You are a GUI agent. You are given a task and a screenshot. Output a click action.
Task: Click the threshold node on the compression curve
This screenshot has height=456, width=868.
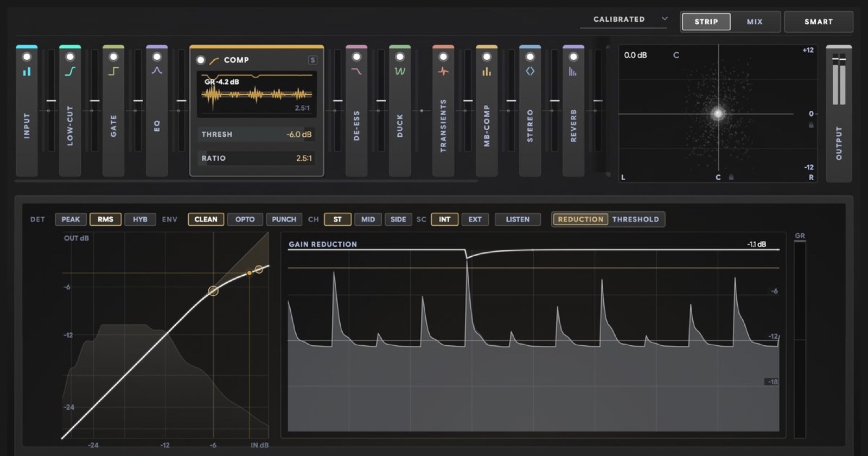213,291
